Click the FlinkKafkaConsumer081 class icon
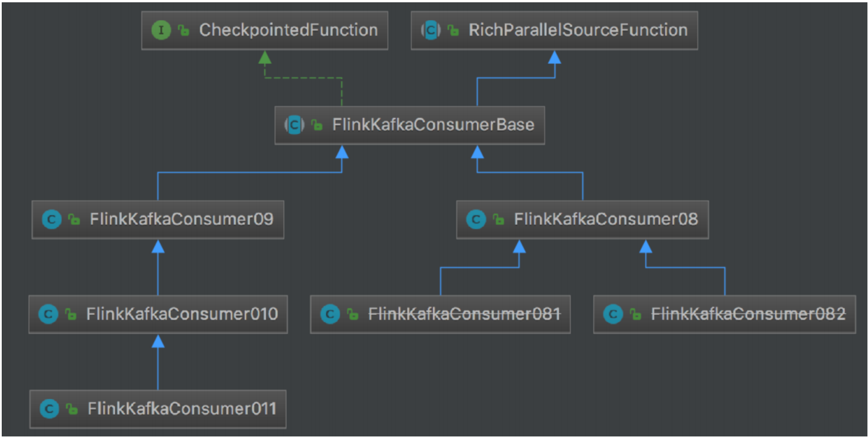 point(330,314)
